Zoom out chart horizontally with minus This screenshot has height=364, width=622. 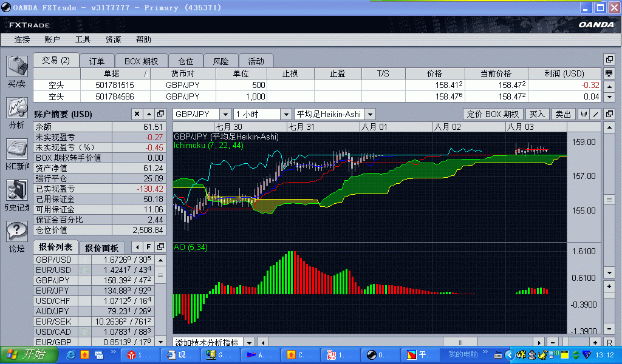(553, 342)
